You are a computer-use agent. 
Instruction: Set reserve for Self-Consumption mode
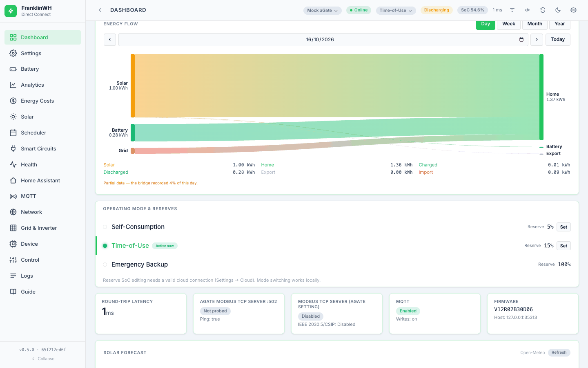(x=563, y=227)
